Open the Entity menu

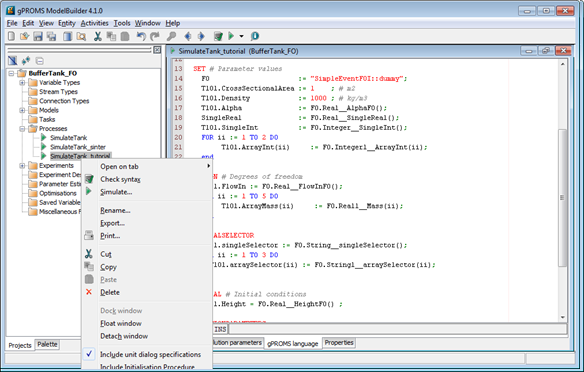coord(67,23)
